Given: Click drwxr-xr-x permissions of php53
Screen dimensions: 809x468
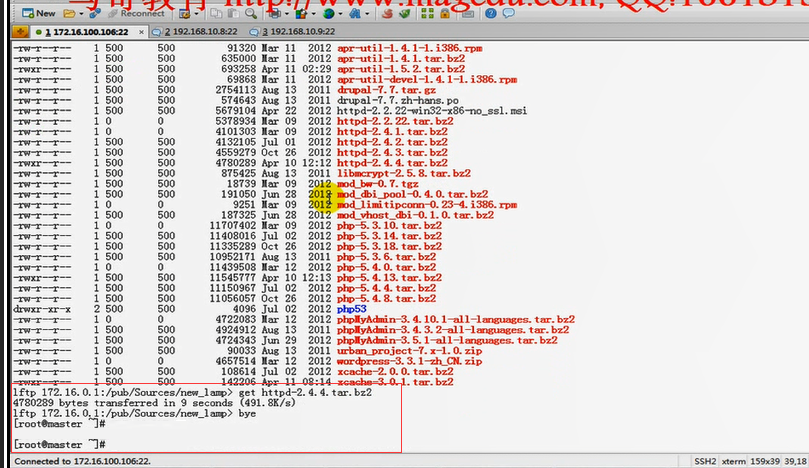Looking at the screenshot, I should pos(42,309).
